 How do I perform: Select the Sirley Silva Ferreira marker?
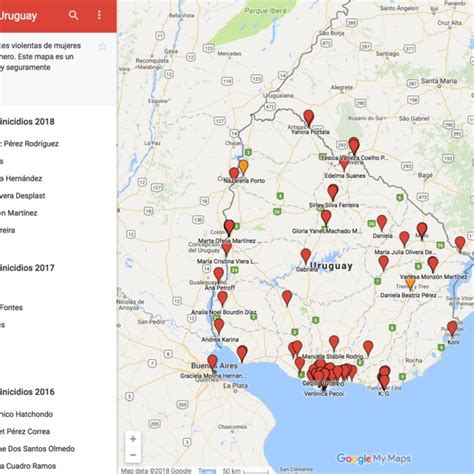[333, 193]
